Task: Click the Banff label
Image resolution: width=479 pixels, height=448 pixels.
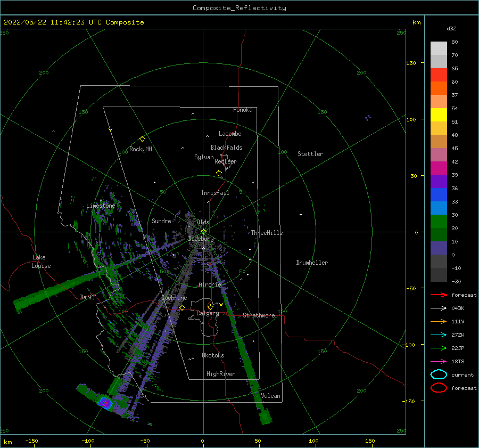Action: [x=88, y=297]
